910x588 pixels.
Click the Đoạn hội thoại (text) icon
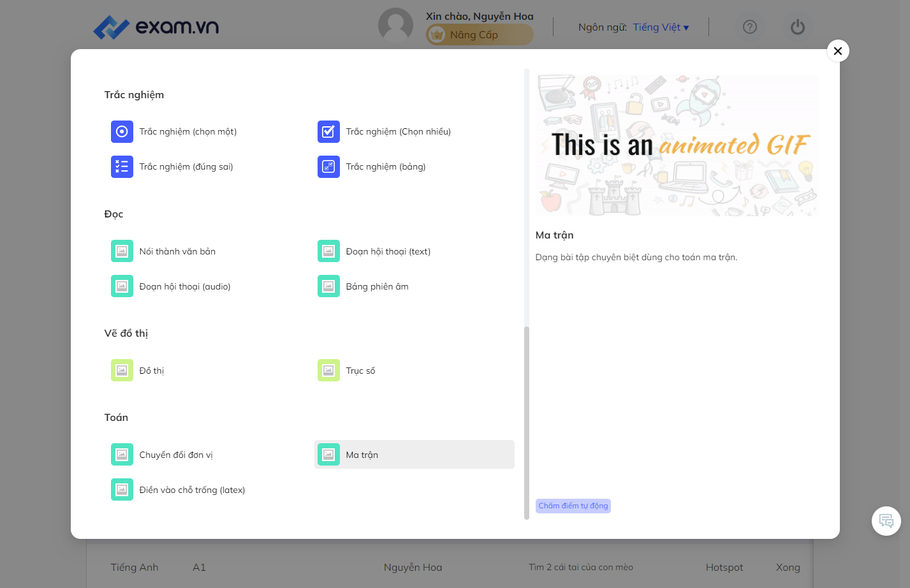coord(328,251)
